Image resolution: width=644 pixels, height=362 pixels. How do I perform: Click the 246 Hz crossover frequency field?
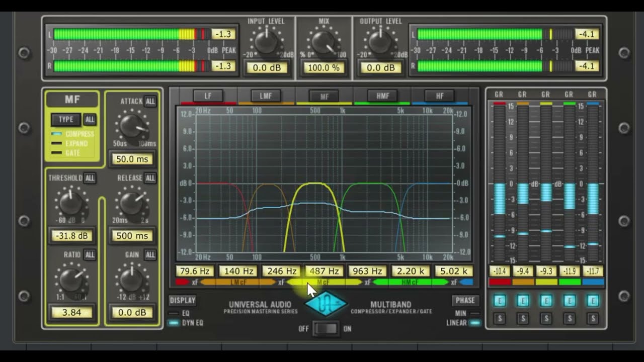pyautogui.click(x=281, y=271)
